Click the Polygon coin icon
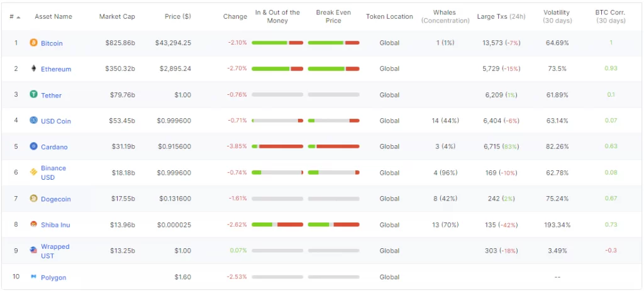This screenshot has height=291, width=644. pos(34,277)
